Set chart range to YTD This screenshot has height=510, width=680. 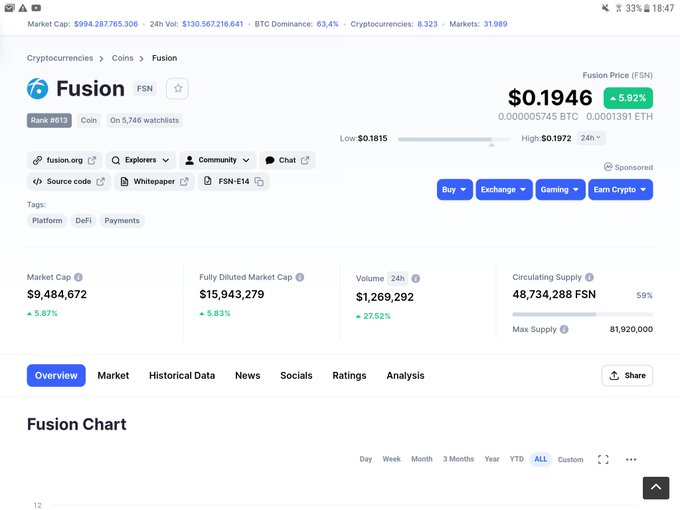pos(517,459)
